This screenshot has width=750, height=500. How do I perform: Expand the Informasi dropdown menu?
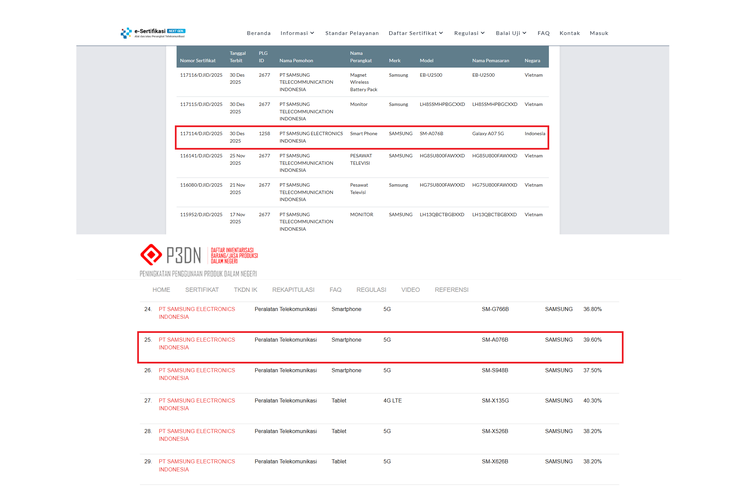pyautogui.click(x=297, y=33)
